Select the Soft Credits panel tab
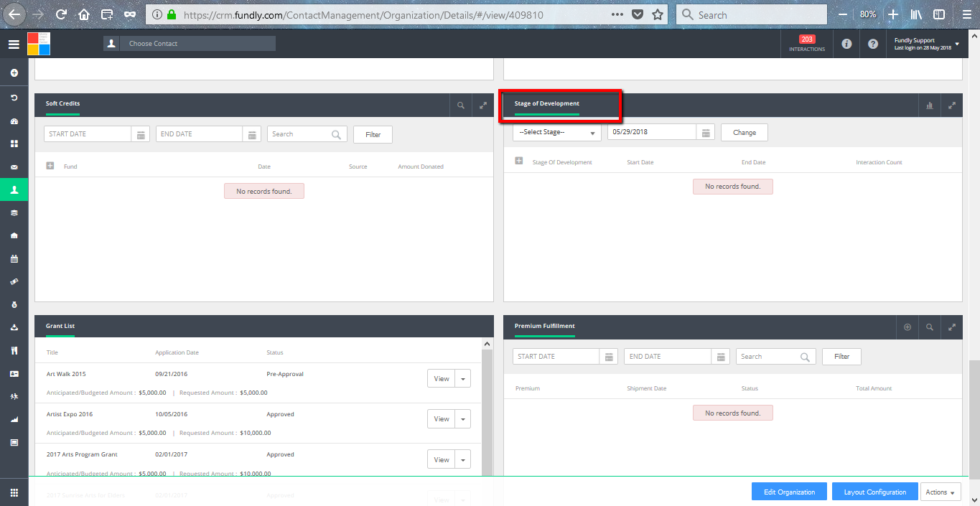The height and width of the screenshot is (506, 980). [63, 104]
